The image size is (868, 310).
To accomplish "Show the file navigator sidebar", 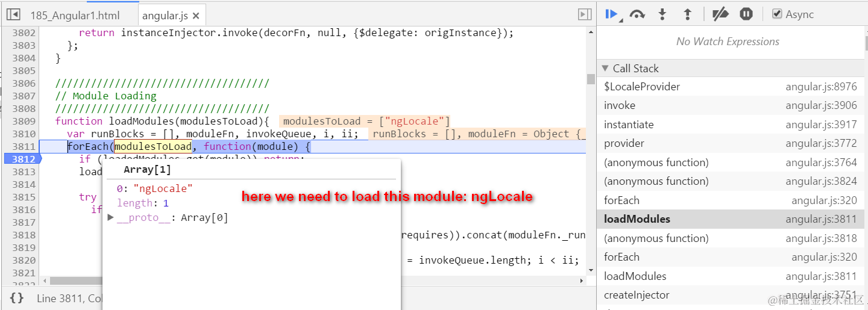I will (x=13, y=15).
